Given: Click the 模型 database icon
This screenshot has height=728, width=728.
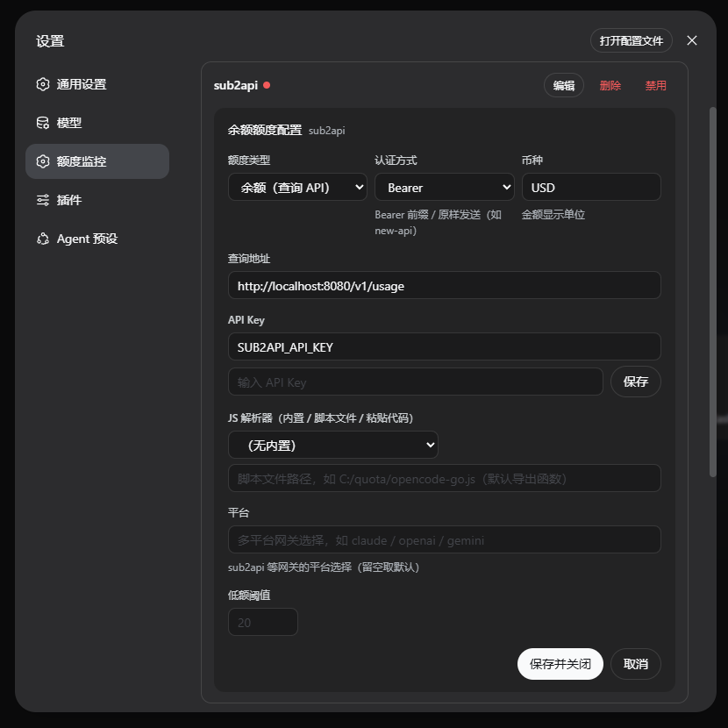Looking at the screenshot, I should (x=43, y=123).
